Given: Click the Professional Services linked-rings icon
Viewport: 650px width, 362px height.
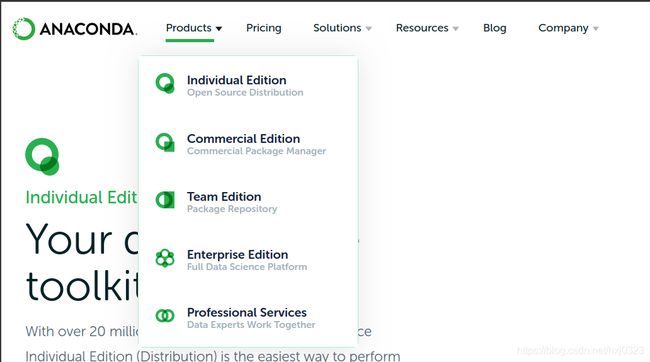Looking at the screenshot, I should (x=165, y=316).
